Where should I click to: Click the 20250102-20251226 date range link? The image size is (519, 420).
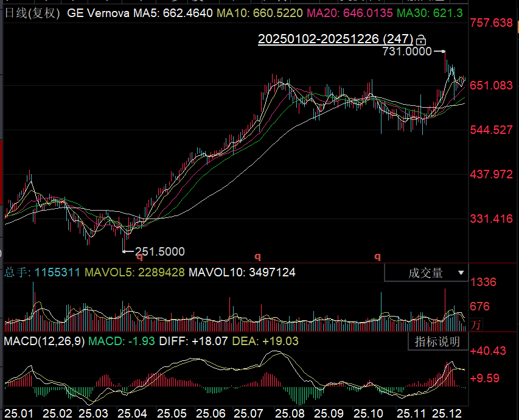pos(336,40)
